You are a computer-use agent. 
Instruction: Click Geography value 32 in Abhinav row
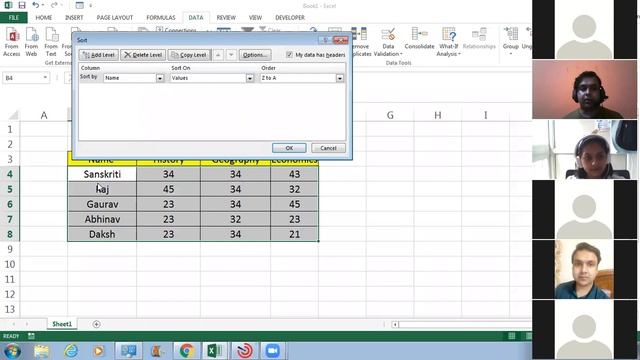(235, 219)
